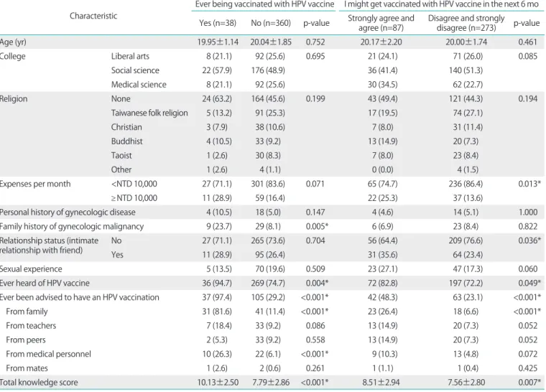Select the value '10.13±2.50'
Viewport: 546px width, 392px height.
click(218, 383)
